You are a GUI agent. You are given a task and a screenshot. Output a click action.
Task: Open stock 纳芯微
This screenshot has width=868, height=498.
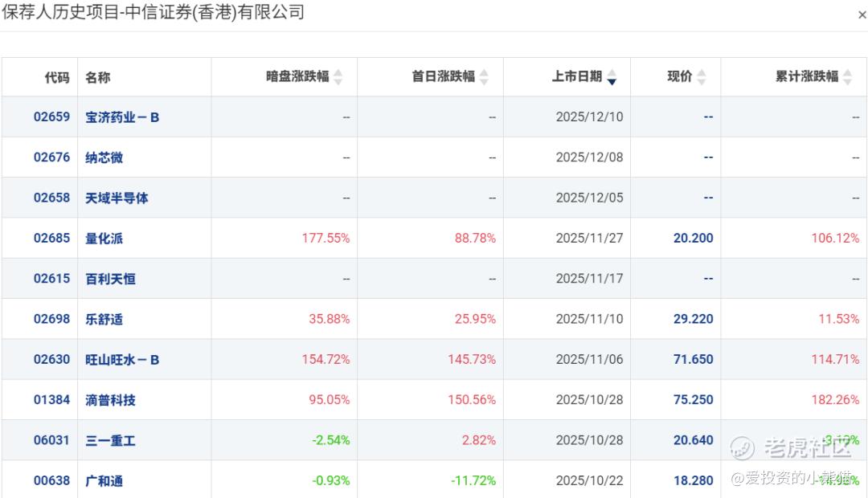point(104,157)
